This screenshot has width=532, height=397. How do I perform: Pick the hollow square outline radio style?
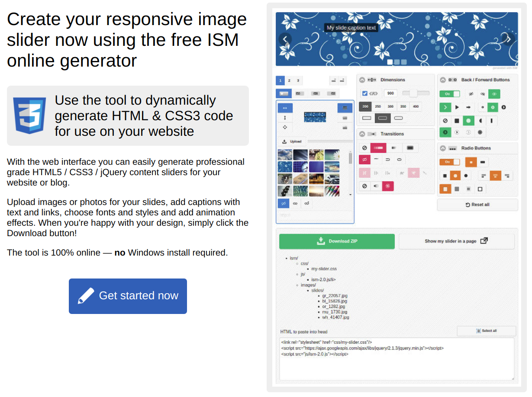pos(480,189)
